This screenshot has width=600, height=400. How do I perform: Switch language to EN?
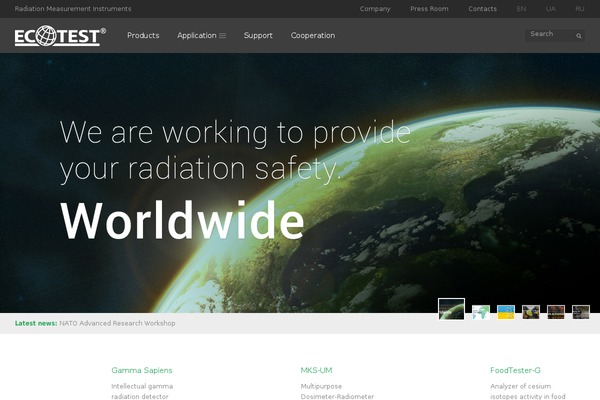pos(521,9)
